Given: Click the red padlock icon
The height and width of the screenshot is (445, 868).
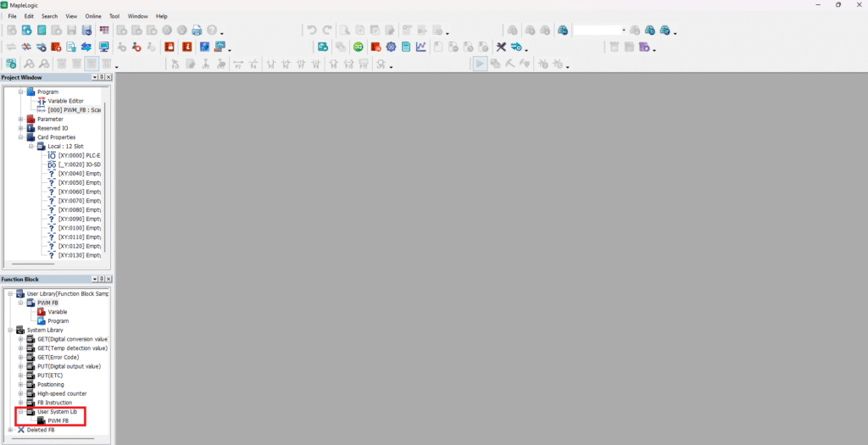Looking at the screenshot, I should 170,47.
